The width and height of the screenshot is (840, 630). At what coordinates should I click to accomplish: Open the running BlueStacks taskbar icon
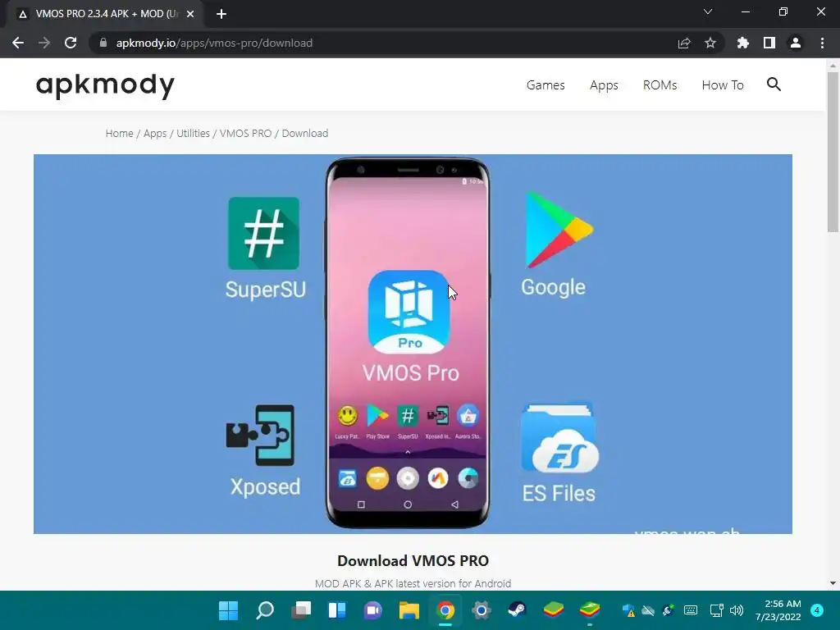point(589,610)
